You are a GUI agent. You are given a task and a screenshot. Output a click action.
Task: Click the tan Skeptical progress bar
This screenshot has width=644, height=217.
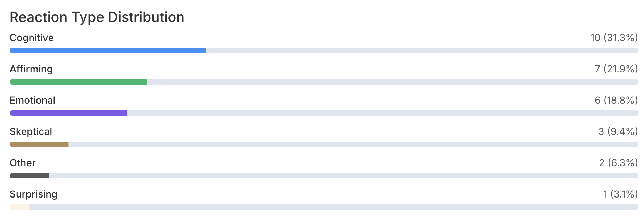(x=39, y=144)
